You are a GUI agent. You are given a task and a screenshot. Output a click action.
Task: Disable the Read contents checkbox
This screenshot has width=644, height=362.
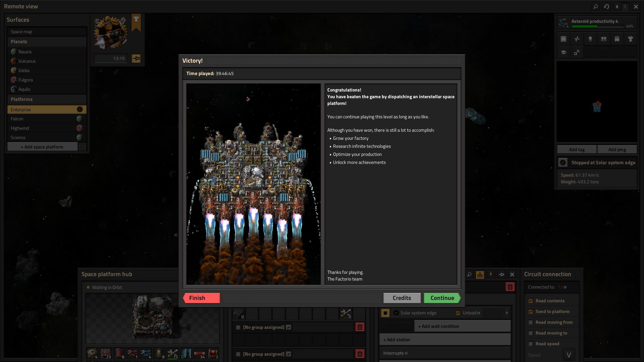(531, 301)
